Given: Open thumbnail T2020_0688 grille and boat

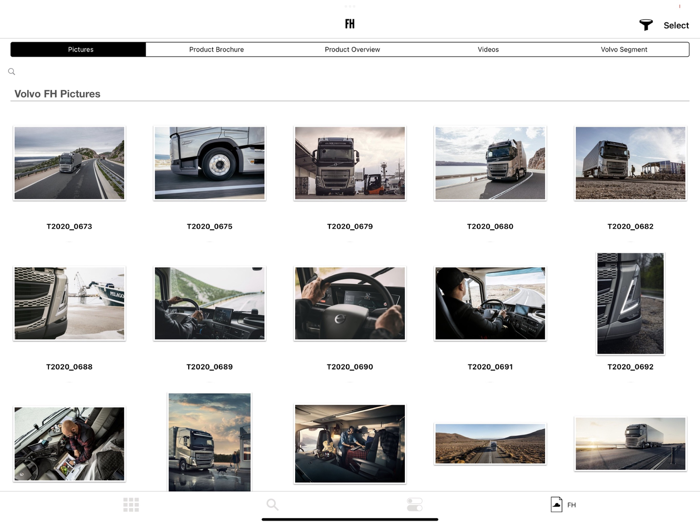Looking at the screenshot, I should [69, 304].
